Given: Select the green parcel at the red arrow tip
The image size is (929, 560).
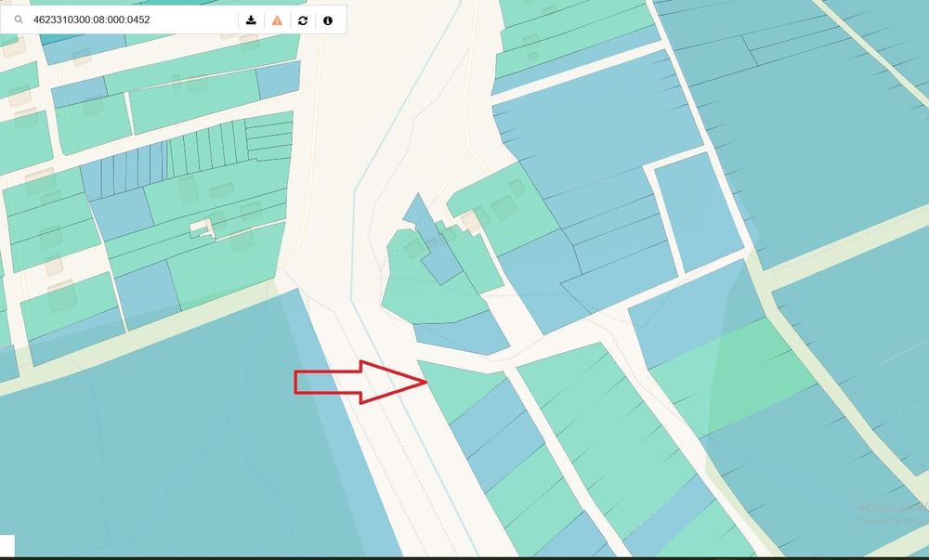Looking at the screenshot, I should click(458, 388).
